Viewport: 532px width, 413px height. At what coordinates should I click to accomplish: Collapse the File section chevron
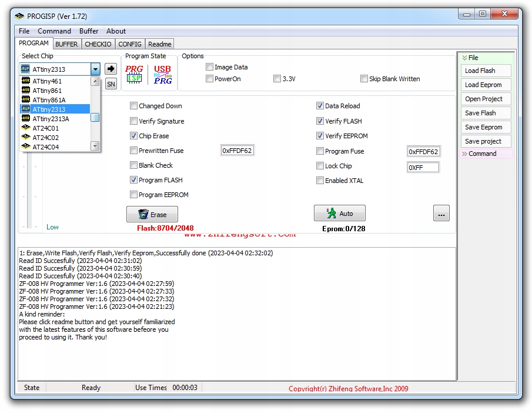[x=464, y=58]
